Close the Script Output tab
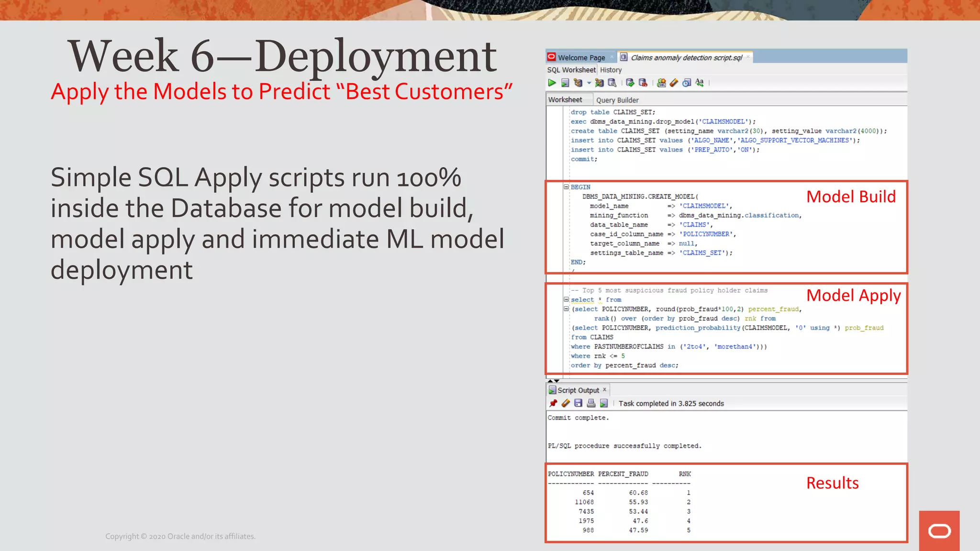 click(604, 389)
